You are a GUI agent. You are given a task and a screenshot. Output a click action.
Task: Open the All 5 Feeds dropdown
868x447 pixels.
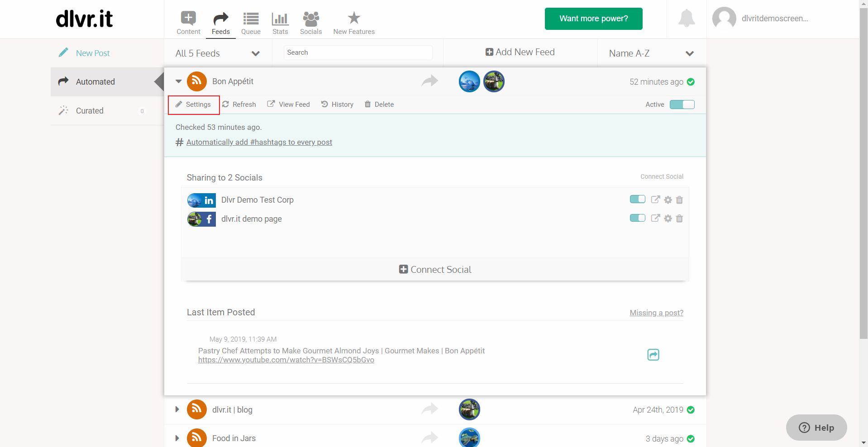pos(218,53)
